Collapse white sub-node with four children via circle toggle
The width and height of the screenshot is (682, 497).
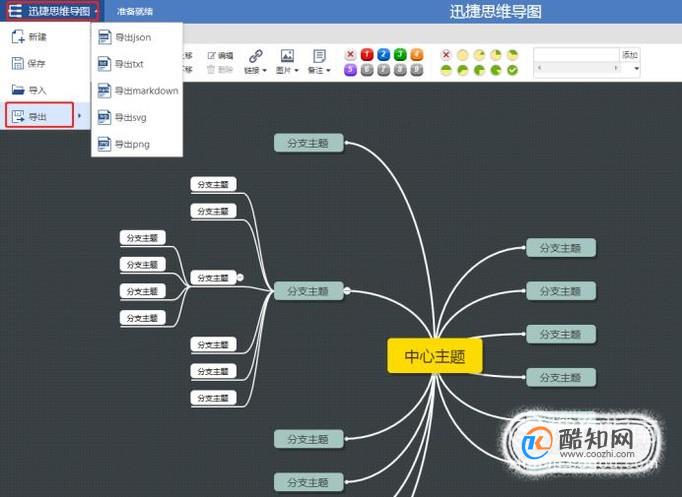(x=240, y=277)
